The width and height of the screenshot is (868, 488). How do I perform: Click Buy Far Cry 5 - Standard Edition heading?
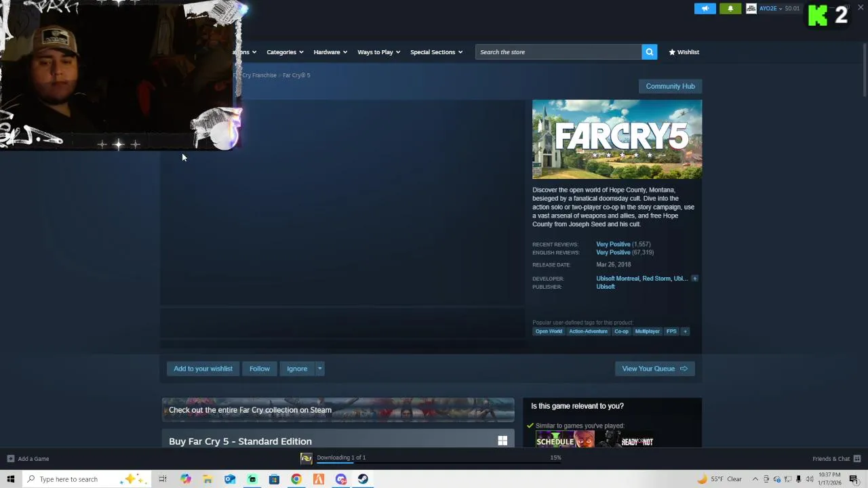[240, 441]
